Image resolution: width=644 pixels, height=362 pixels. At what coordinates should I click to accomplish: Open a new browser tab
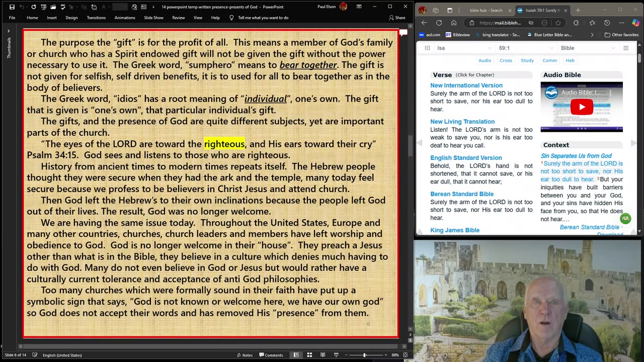578,10
